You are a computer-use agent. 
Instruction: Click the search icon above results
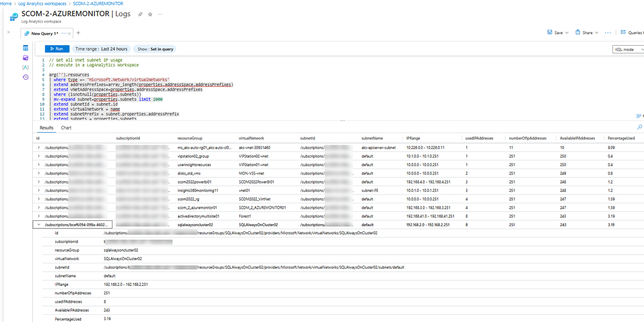639,127
